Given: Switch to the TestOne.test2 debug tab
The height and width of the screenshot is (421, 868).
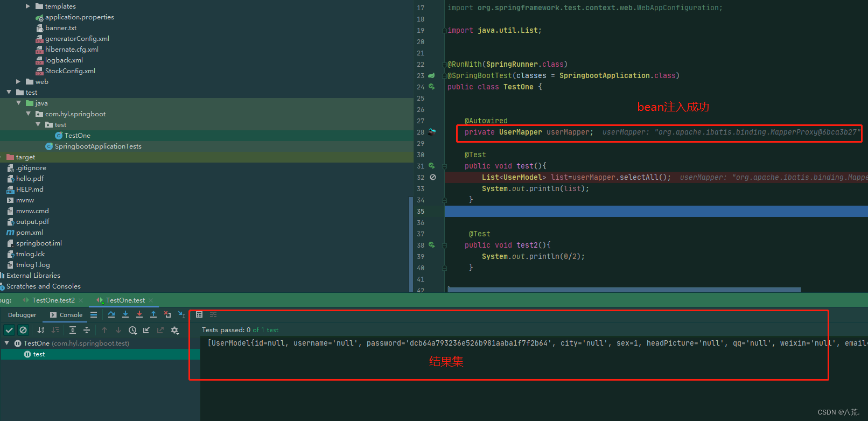Looking at the screenshot, I should tap(53, 300).
